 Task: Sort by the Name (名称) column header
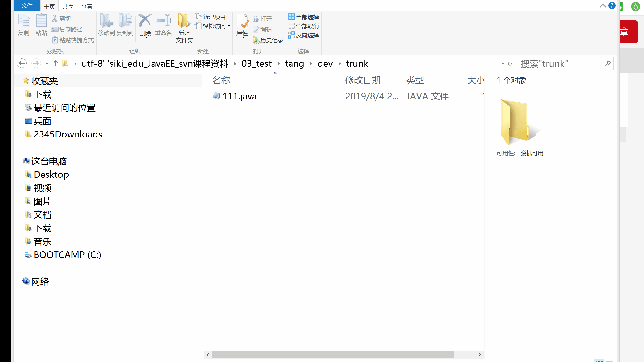point(272,80)
